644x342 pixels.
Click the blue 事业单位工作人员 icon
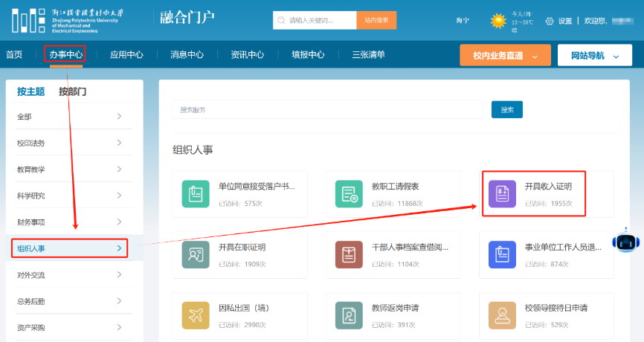point(502,254)
